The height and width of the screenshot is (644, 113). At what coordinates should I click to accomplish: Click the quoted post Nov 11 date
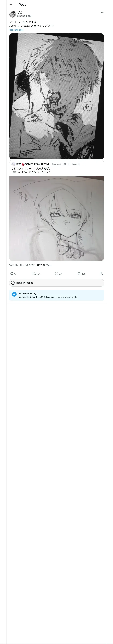(76, 164)
